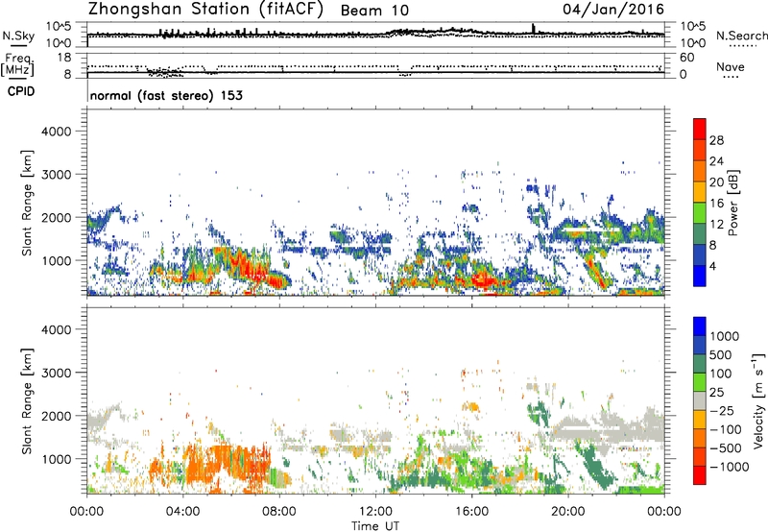Click the noise spike near 18:30 in N.Sky panel
Viewport: 768px width, 532px height.
[534, 29]
